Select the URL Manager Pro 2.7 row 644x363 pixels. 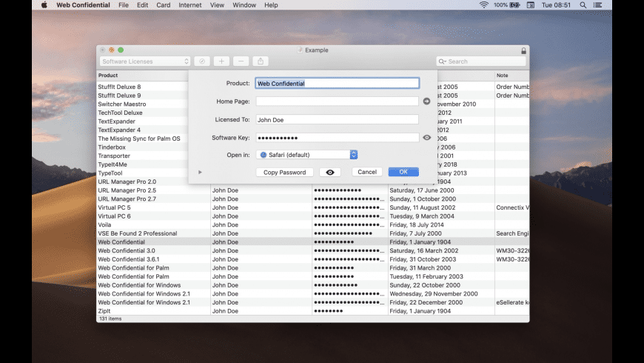(313, 199)
